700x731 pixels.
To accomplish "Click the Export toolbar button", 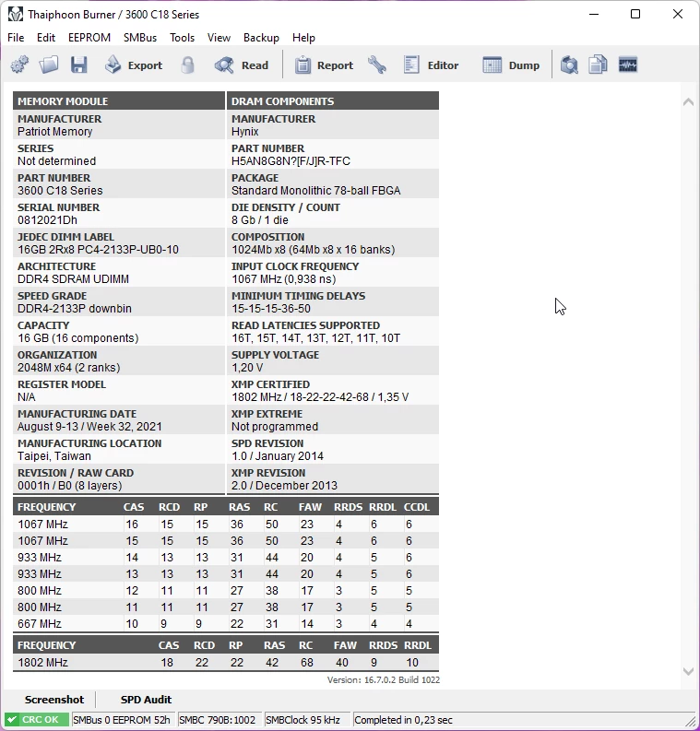I will 134,65.
